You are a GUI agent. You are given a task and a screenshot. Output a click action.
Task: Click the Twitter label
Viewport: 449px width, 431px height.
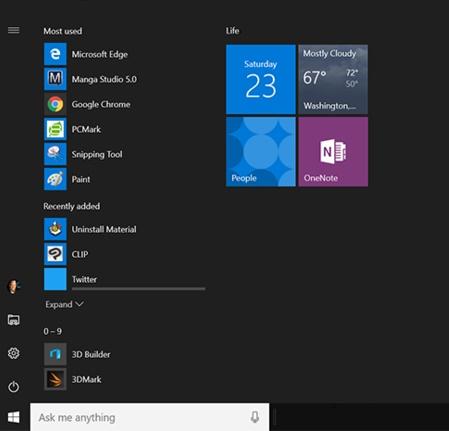[84, 279]
